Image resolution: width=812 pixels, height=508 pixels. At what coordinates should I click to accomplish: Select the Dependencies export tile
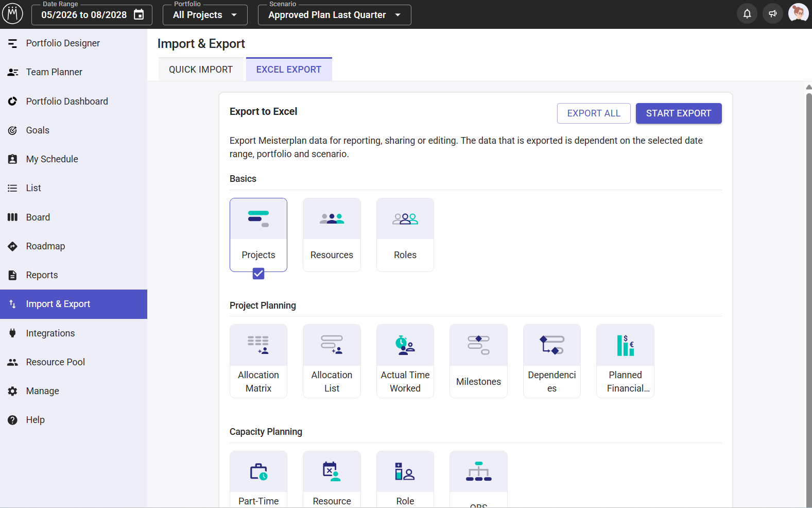tap(552, 361)
